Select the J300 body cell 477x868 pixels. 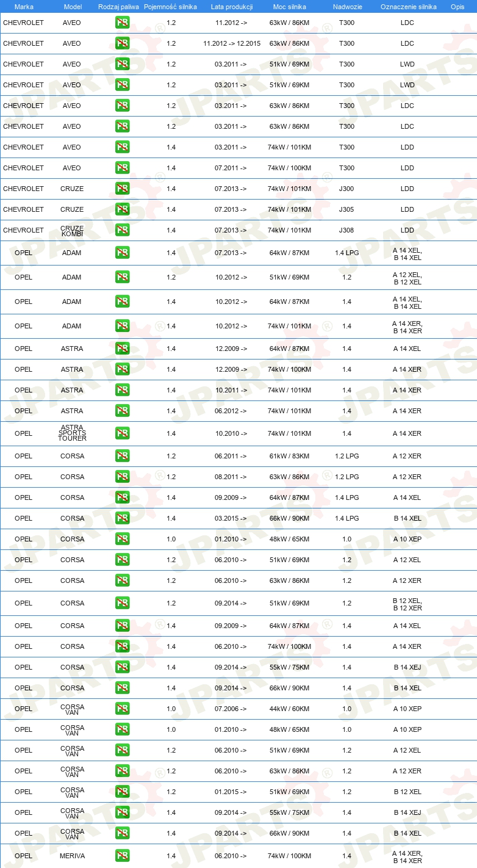tap(346, 189)
